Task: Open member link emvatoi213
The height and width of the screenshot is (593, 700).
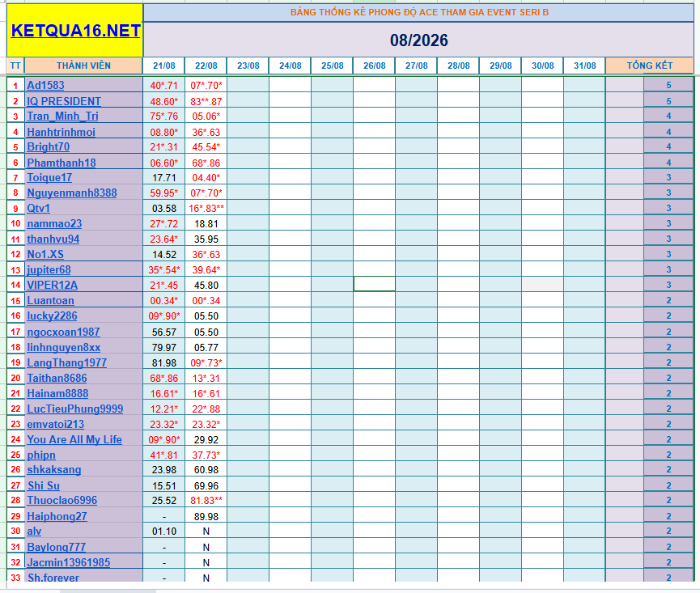Action: tap(55, 425)
